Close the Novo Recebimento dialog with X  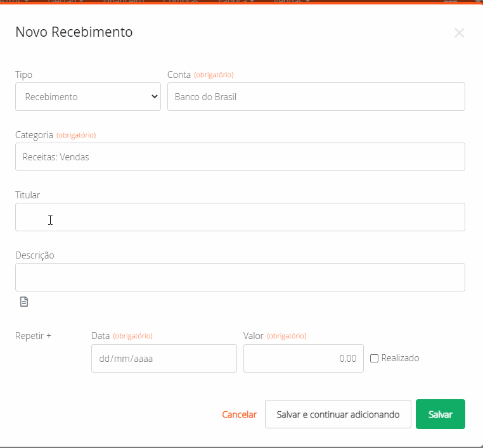[x=459, y=33]
